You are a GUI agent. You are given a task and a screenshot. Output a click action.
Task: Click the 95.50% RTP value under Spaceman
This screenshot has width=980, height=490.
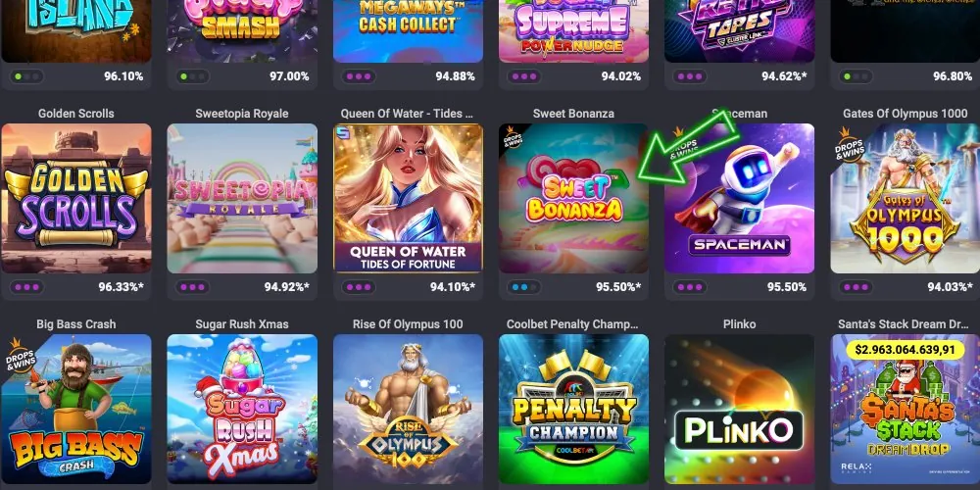pos(787,287)
